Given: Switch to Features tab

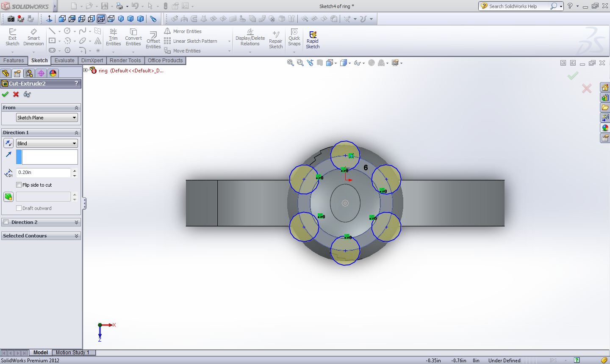Looking at the screenshot, I should tap(14, 61).
